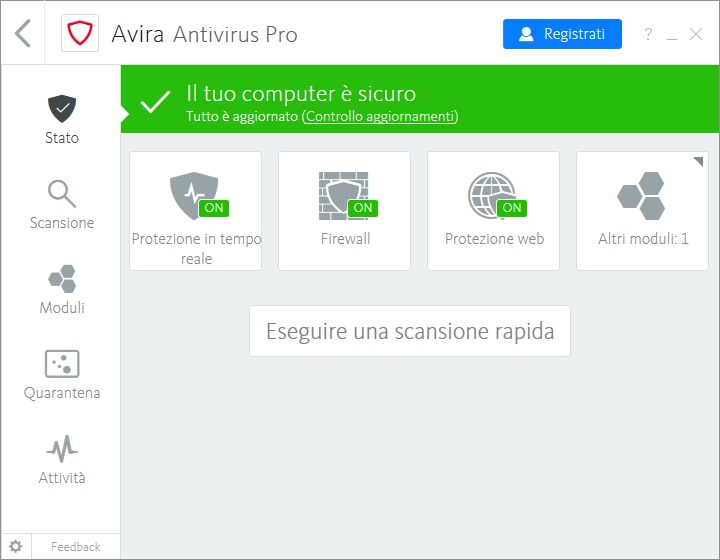Toggle the Firewall ON badge

click(x=362, y=208)
